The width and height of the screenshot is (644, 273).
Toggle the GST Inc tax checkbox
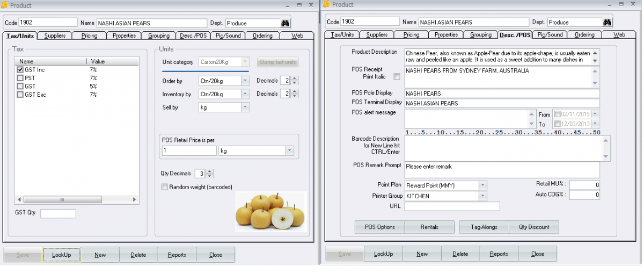[20, 70]
